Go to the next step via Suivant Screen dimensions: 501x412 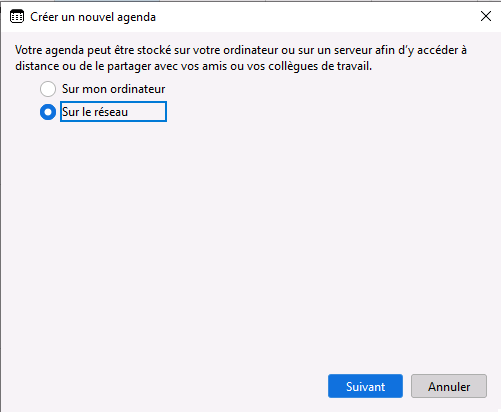tap(365, 386)
